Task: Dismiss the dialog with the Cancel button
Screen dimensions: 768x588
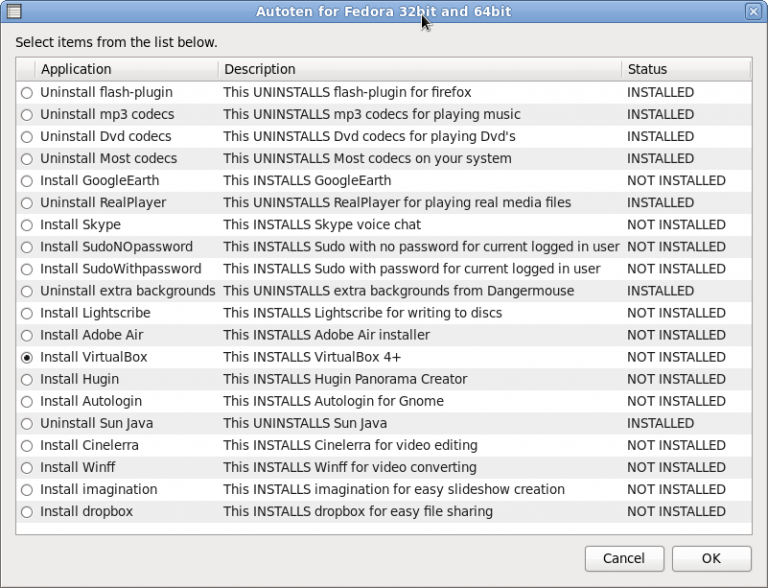Action: (624, 559)
